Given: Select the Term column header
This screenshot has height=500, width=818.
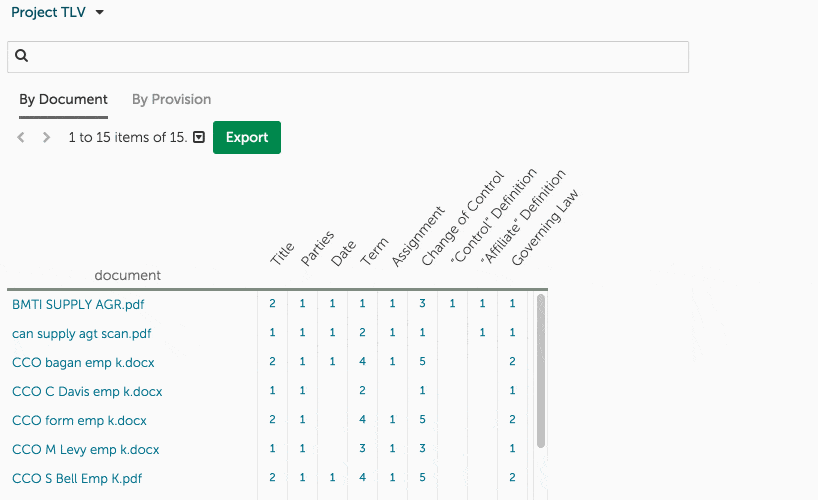Looking at the screenshot, I should coord(375,252).
